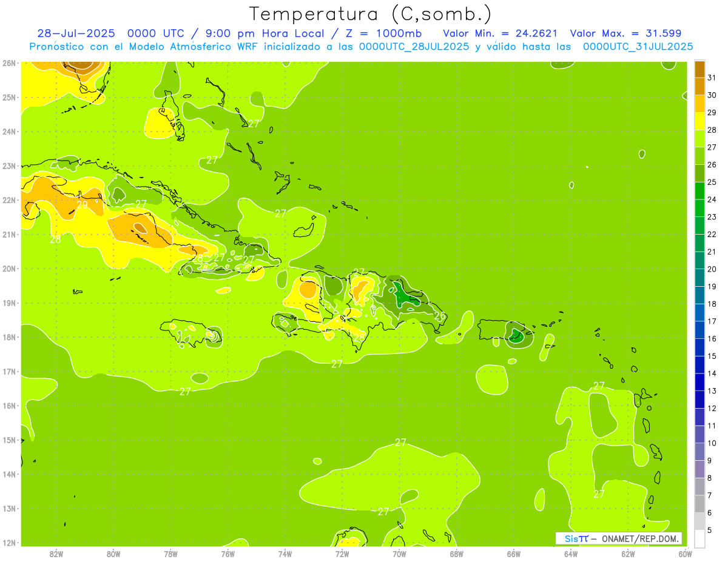Viewport: 728px width, 562px height.
Task: Click the '68W' longitude label
Action: (457, 553)
